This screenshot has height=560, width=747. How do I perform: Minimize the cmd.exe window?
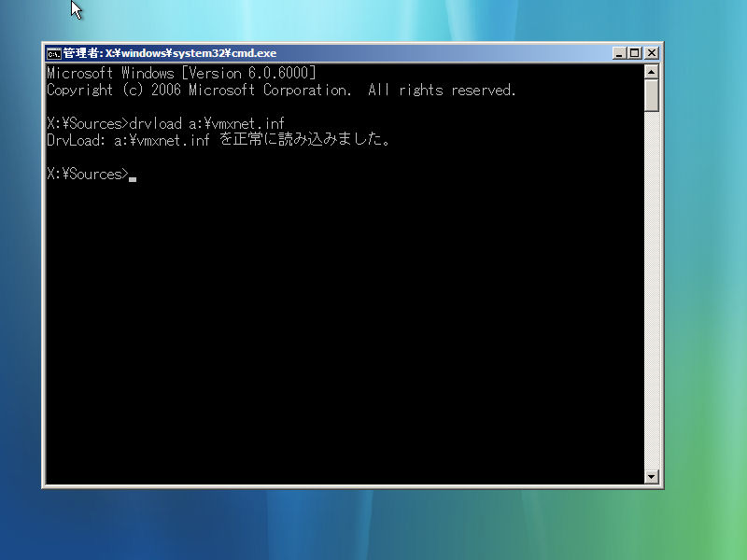pyautogui.click(x=619, y=53)
